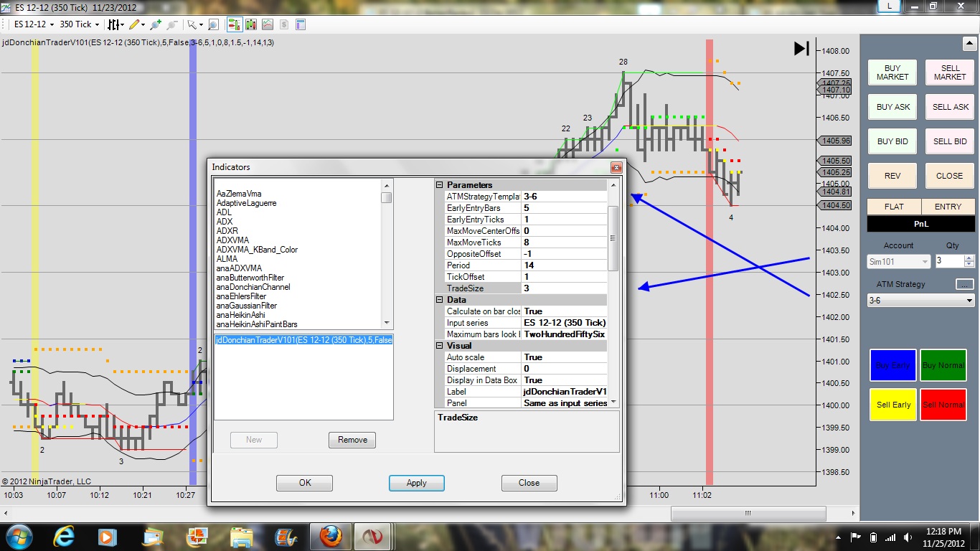
Task: Open Windows Media Player from taskbar
Action: pyautogui.click(x=107, y=536)
